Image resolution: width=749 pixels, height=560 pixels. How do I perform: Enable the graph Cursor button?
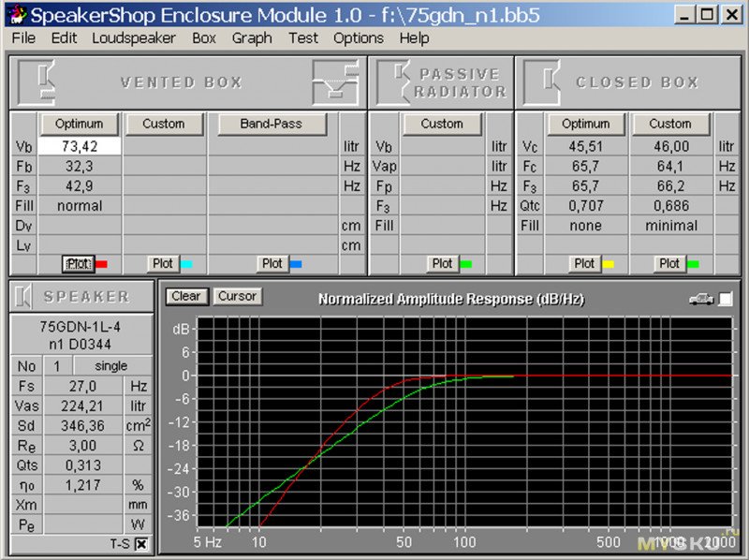pos(237,296)
